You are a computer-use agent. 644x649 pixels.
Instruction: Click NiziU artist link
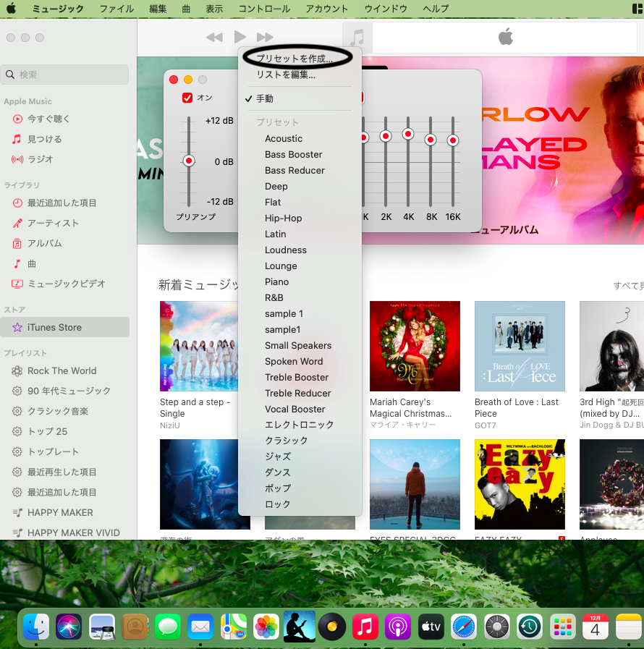tap(170, 425)
